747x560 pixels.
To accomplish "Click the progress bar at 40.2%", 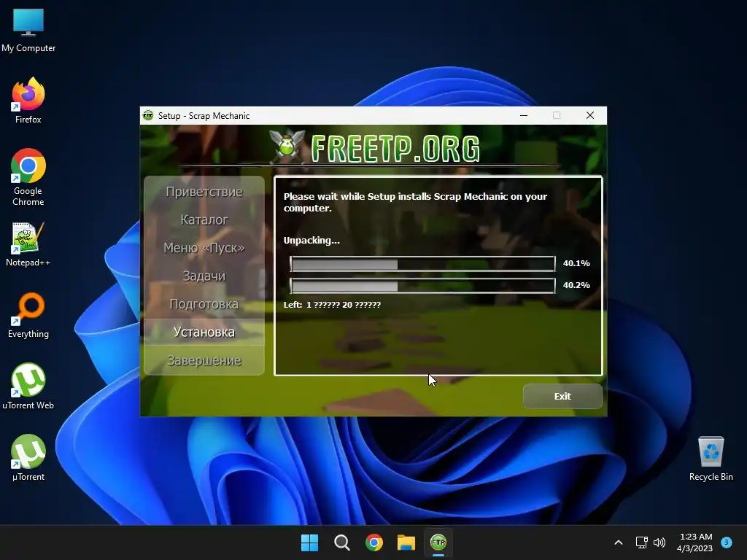I will coord(422,286).
